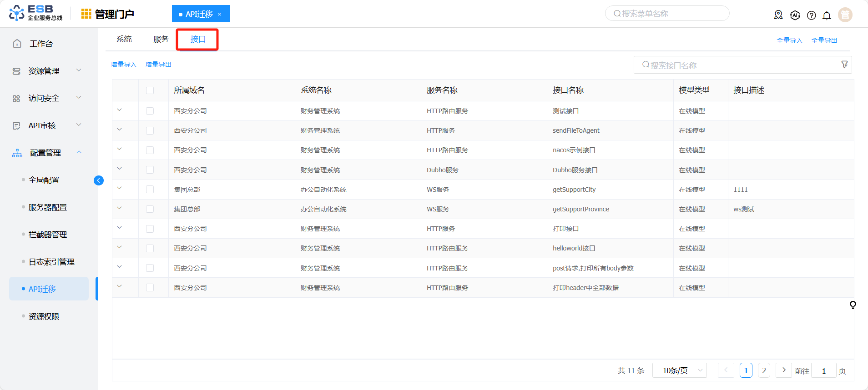Expand the getSupportProvince row details
Image resolution: width=868 pixels, height=390 pixels.
click(120, 208)
